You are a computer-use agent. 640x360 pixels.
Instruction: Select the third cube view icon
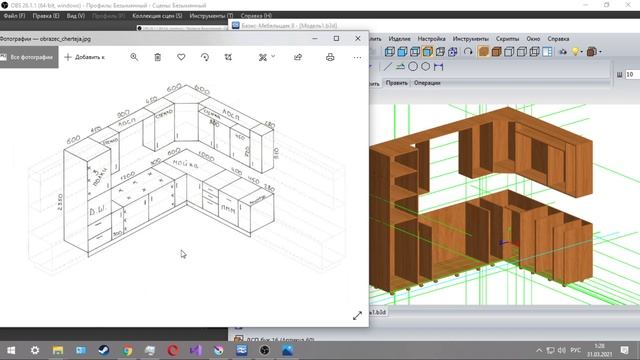[x=415, y=52]
